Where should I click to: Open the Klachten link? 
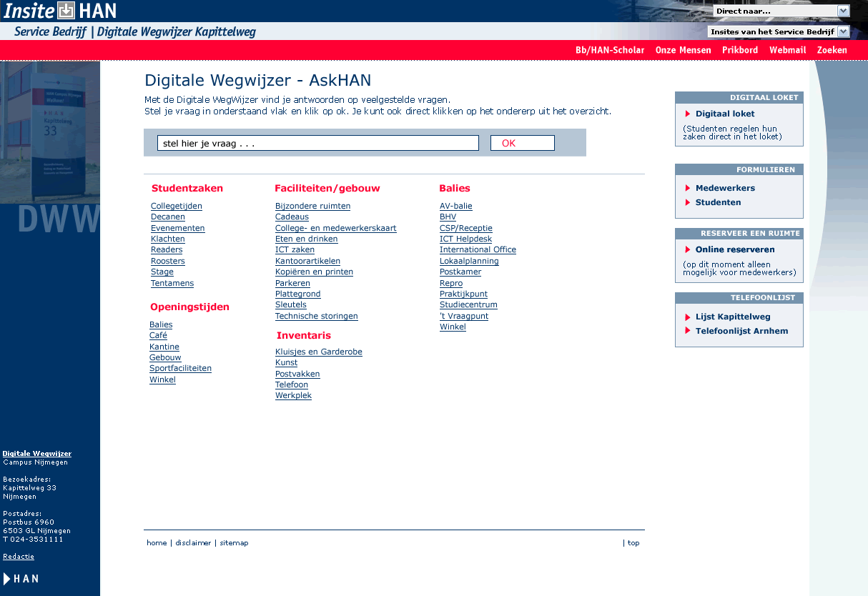click(168, 239)
